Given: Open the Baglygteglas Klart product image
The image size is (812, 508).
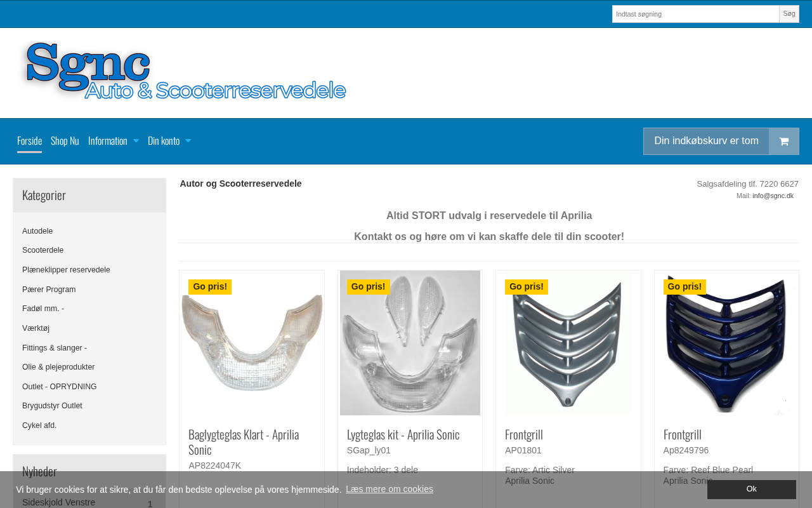Looking at the screenshot, I should 252,343.
